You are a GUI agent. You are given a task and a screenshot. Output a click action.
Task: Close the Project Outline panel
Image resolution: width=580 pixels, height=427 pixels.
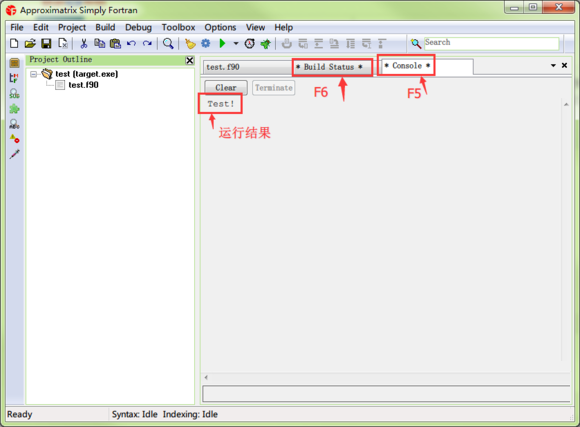pos(190,60)
